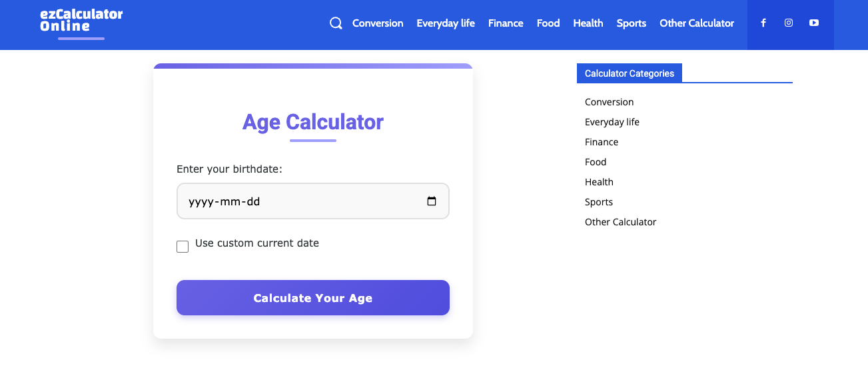Open Everyday life in the top navigation
The height and width of the screenshot is (368, 868).
[446, 23]
